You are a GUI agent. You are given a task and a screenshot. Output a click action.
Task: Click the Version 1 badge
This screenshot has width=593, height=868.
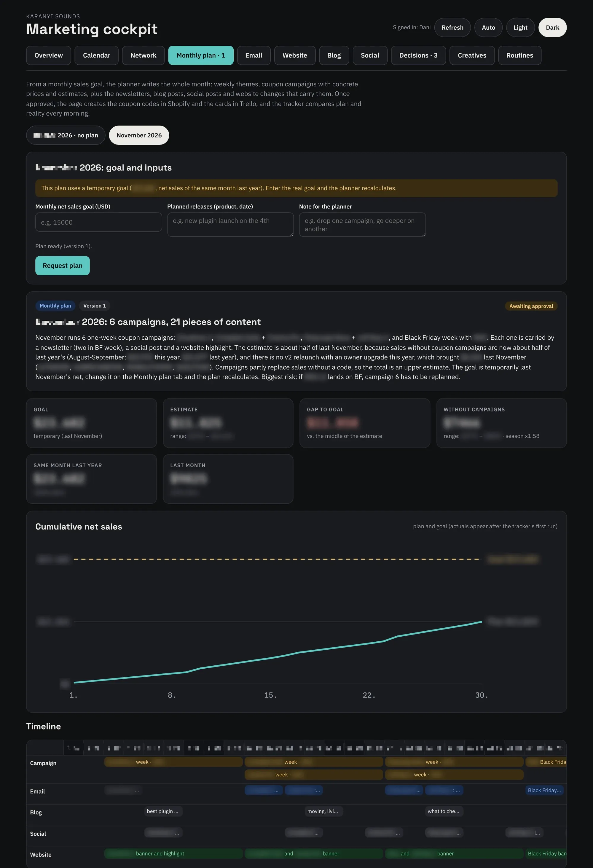coord(94,306)
